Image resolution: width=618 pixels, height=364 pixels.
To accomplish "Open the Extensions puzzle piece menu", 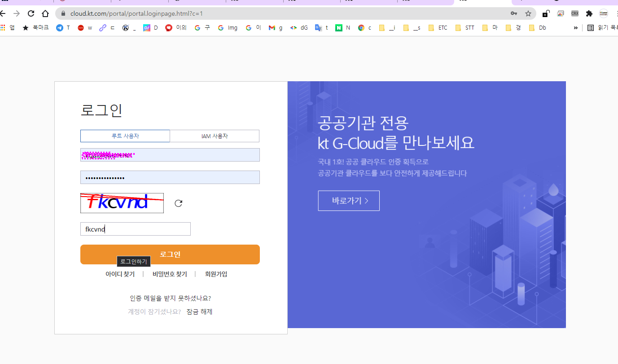I will (x=589, y=13).
